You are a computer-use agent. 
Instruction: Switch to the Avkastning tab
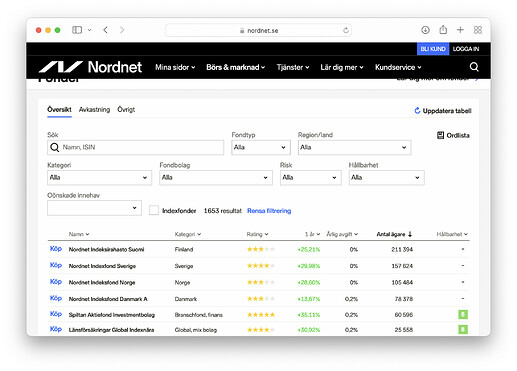click(x=94, y=110)
